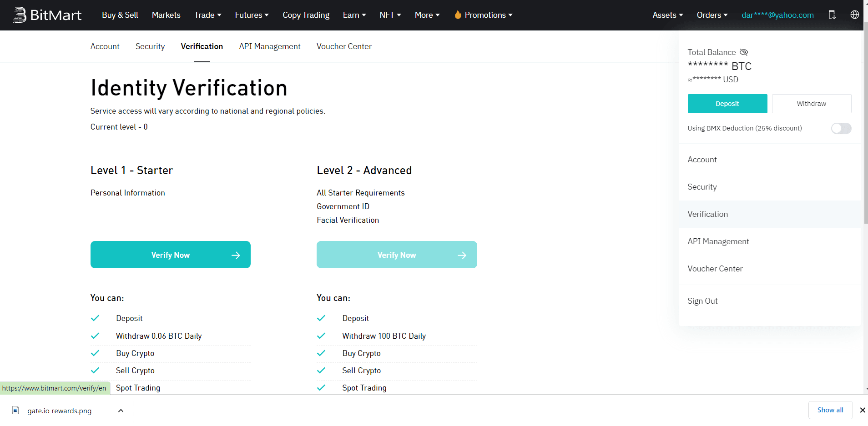
Task: Select the Verification tab
Action: coord(202,46)
